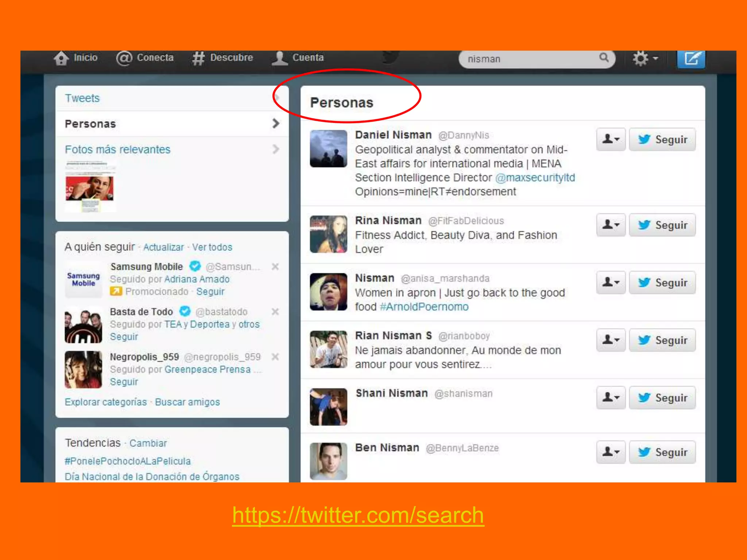This screenshot has height=560, width=747.
Task: Open Adriana Amado profile link
Action: click(x=197, y=279)
